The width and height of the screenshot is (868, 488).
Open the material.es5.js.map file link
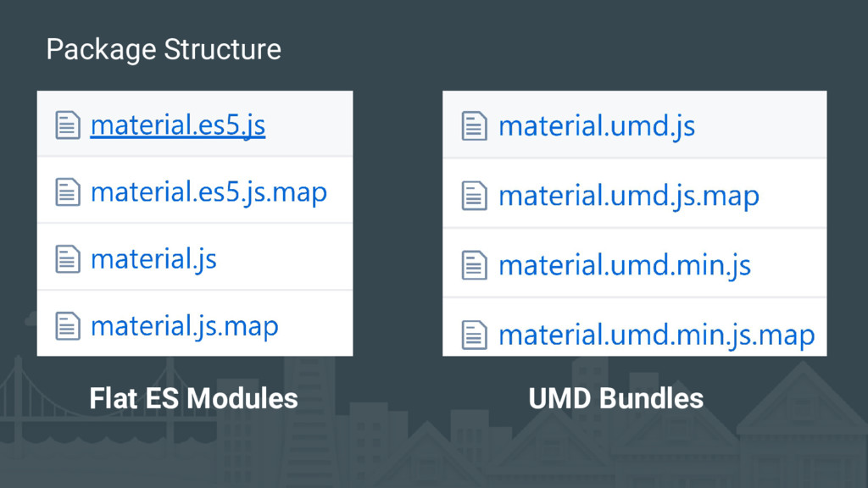pos(209,192)
